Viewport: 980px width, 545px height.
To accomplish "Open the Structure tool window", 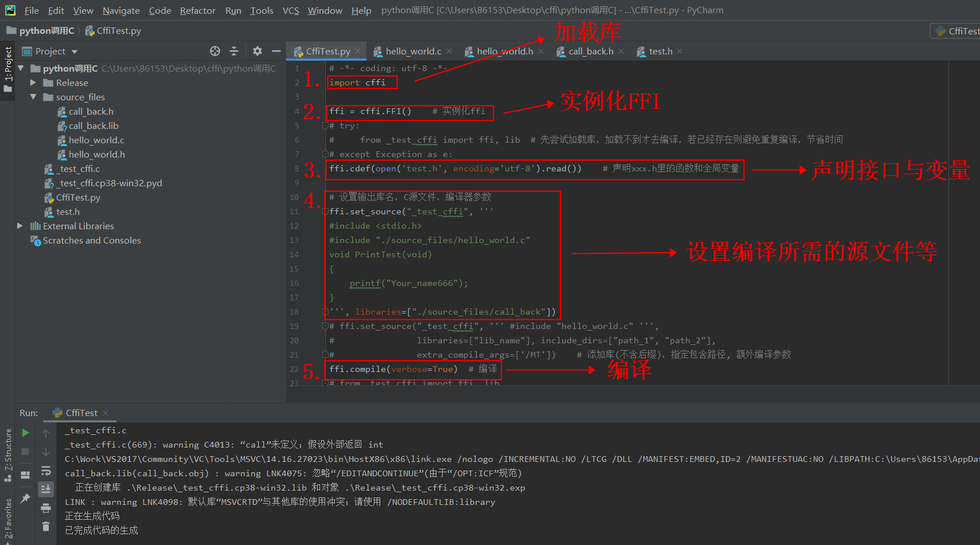I will coord(7,453).
